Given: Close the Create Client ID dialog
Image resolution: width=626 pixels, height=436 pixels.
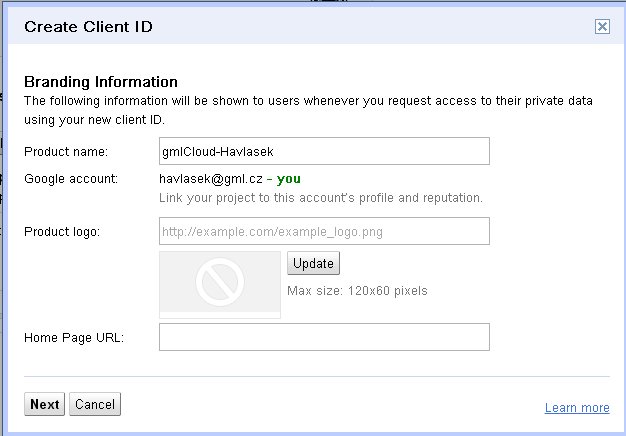Looking at the screenshot, I should click(x=602, y=27).
